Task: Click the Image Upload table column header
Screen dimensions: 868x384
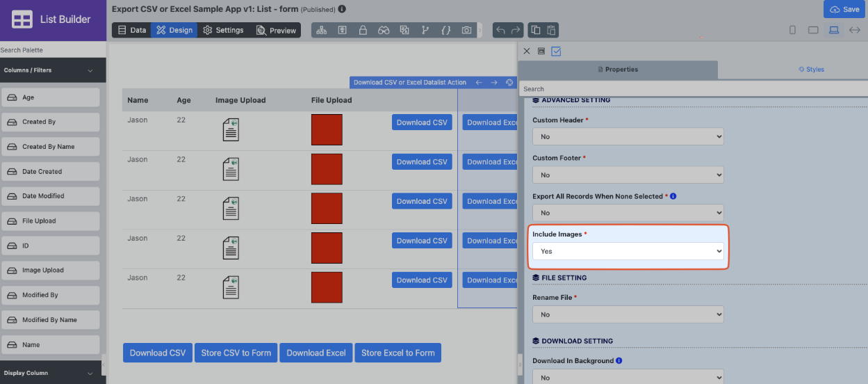Action: (x=240, y=100)
